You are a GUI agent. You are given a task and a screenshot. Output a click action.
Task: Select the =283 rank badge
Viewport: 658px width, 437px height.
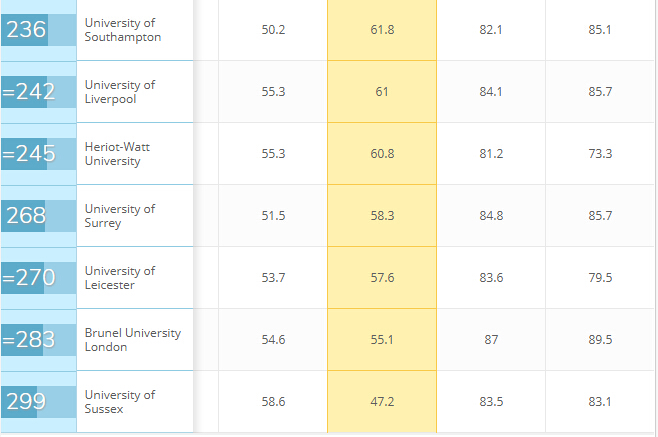(x=28, y=340)
